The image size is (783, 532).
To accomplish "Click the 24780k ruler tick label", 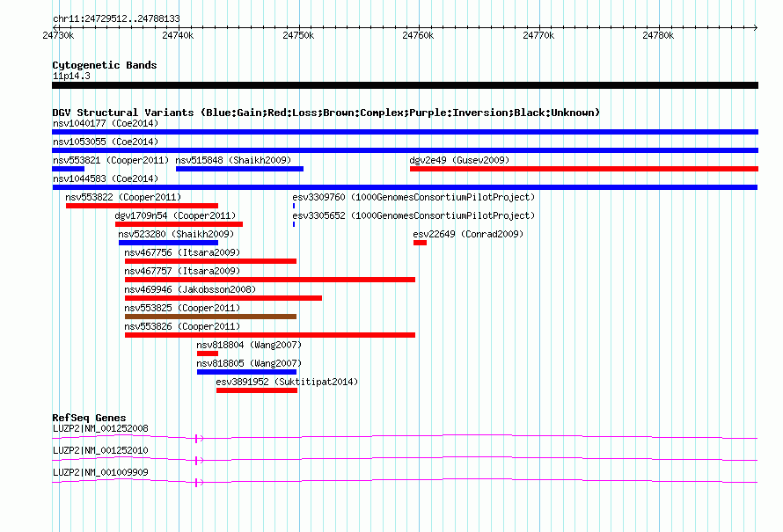I will pyautogui.click(x=658, y=35).
